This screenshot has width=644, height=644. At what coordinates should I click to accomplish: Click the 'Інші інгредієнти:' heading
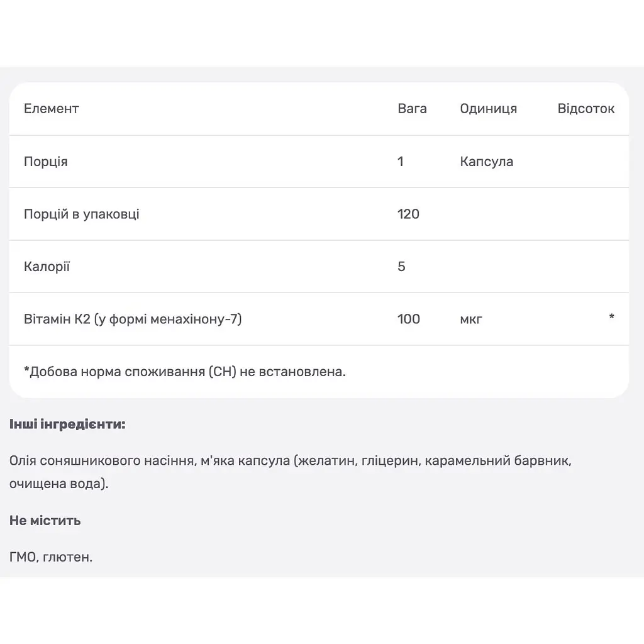coord(67,425)
